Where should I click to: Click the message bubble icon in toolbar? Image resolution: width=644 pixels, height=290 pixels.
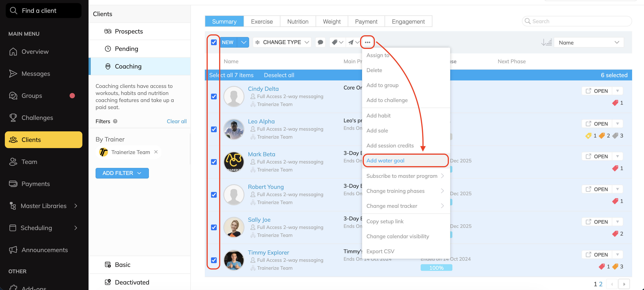tap(320, 42)
